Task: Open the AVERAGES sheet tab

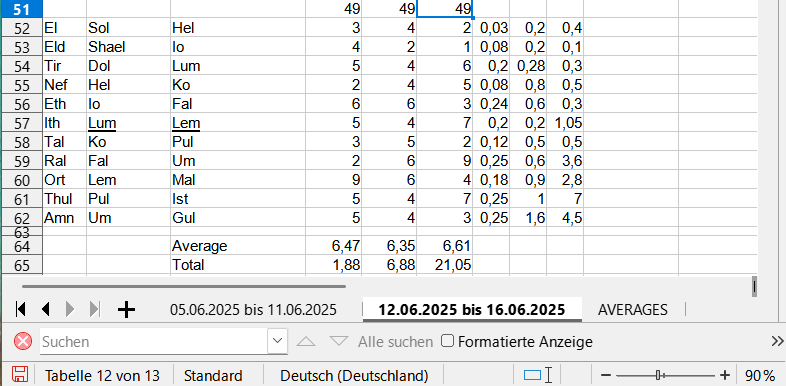Action: point(633,310)
